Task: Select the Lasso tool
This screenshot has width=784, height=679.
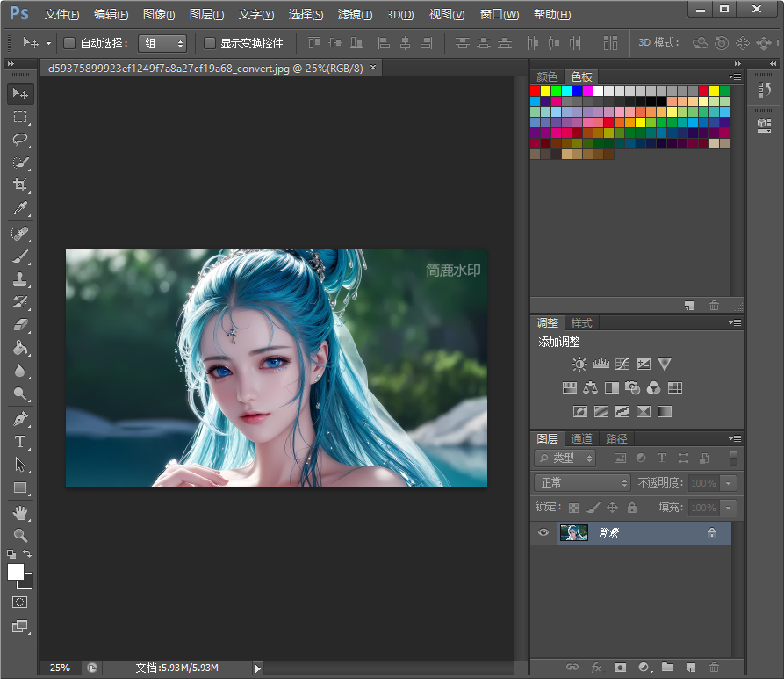Action: click(20, 140)
